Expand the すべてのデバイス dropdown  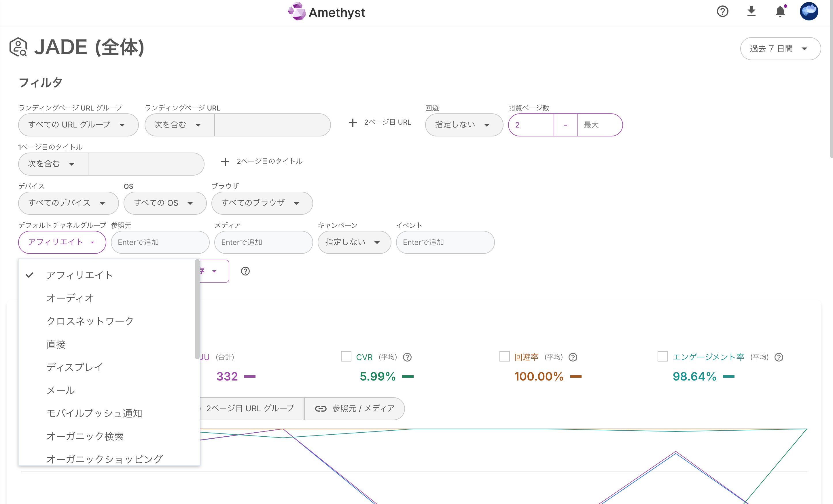point(68,203)
